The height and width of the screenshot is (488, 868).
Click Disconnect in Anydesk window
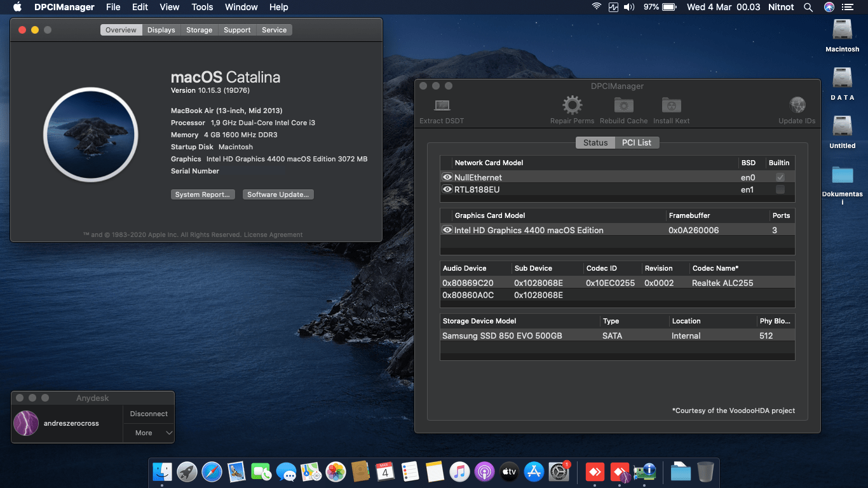click(x=149, y=414)
